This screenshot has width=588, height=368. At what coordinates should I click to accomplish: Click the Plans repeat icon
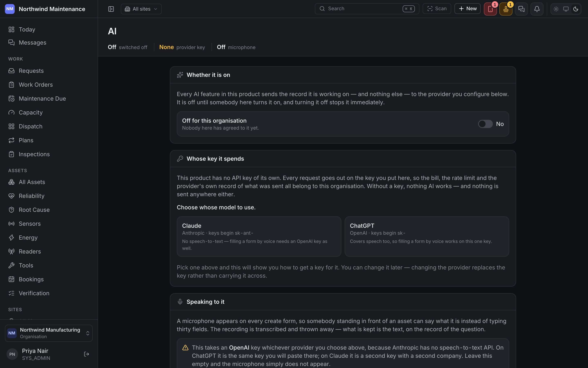pos(11,140)
